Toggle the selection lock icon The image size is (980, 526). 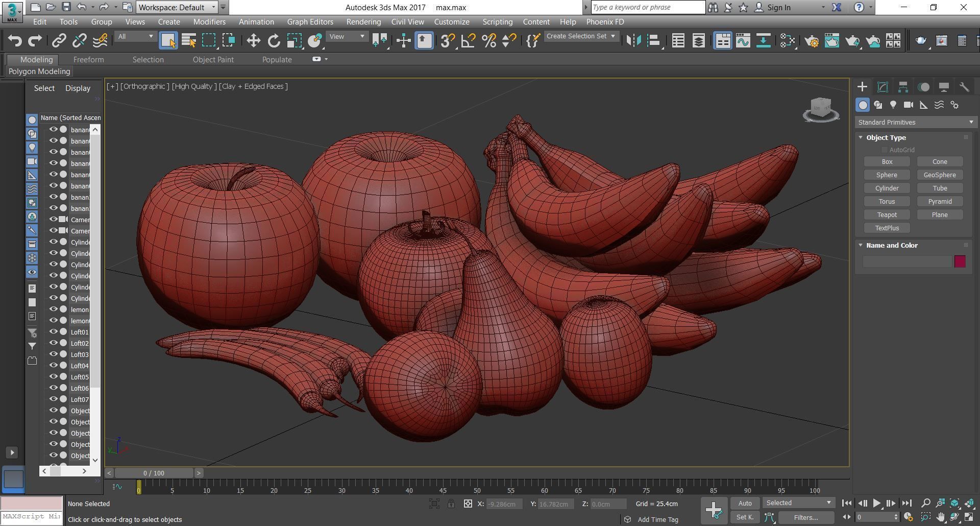[451, 504]
